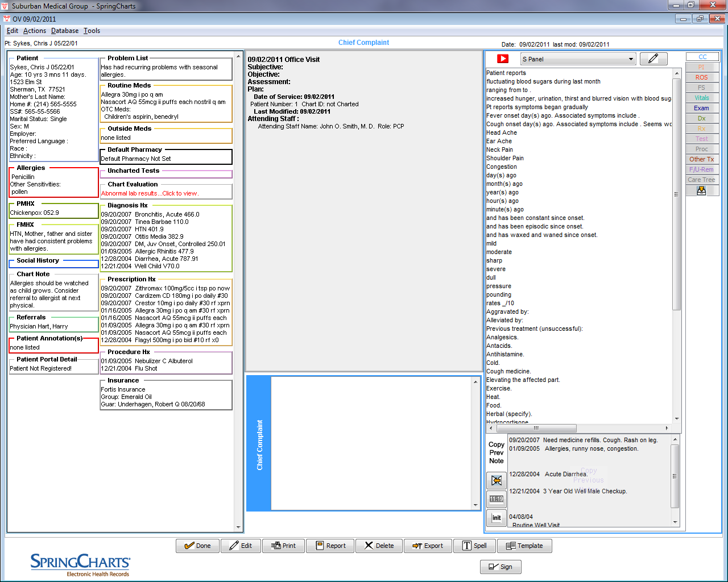The height and width of the screenshot is (582, 728).
Task: Open the Tools menu
Action: (x=92, y=31)
